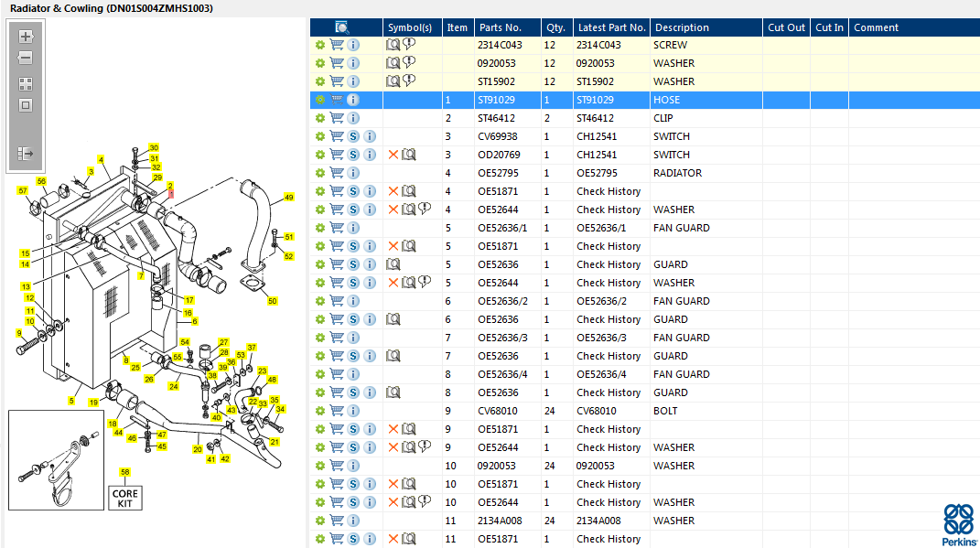
Task: Click the single-square fit view icon
Action: (x=26, y=105)
